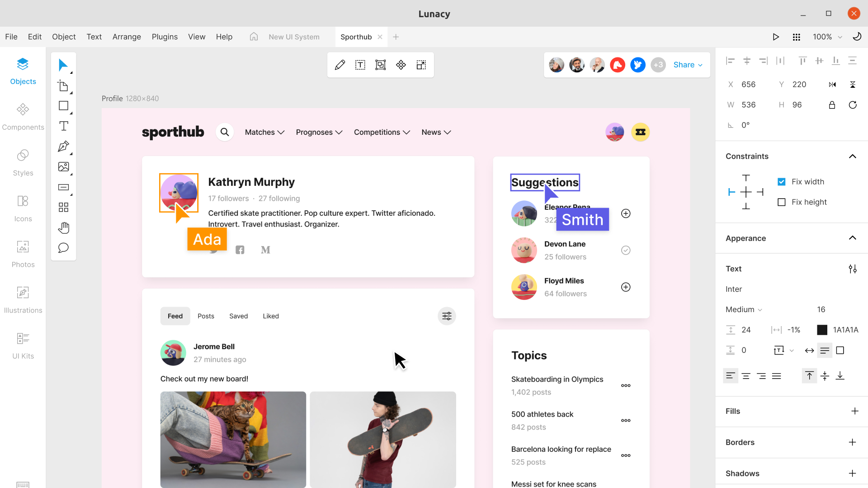
Task: Click the text color swatch 1A1A1A
Action: click(822, 330)
